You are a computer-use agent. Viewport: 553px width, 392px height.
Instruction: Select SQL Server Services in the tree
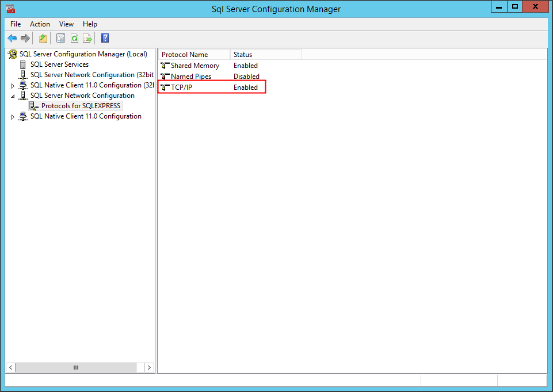coord(59,64)
